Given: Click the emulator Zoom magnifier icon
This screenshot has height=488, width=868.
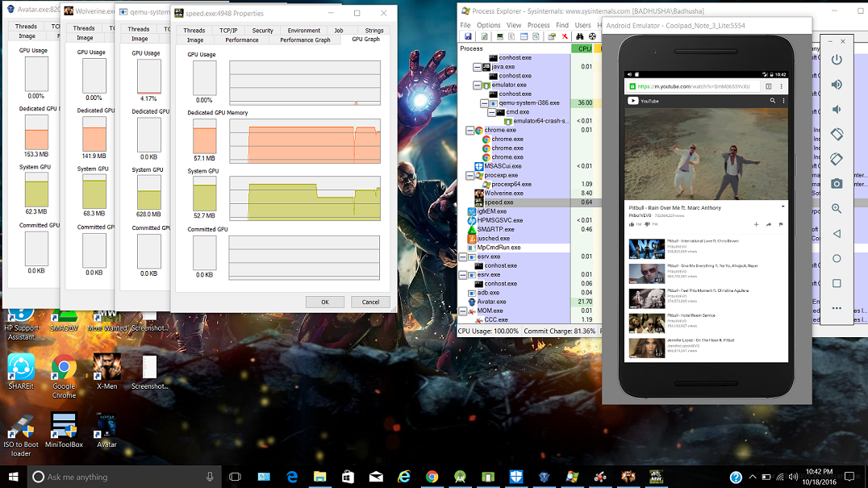Looking at the screenshot, I should [837, 209].
